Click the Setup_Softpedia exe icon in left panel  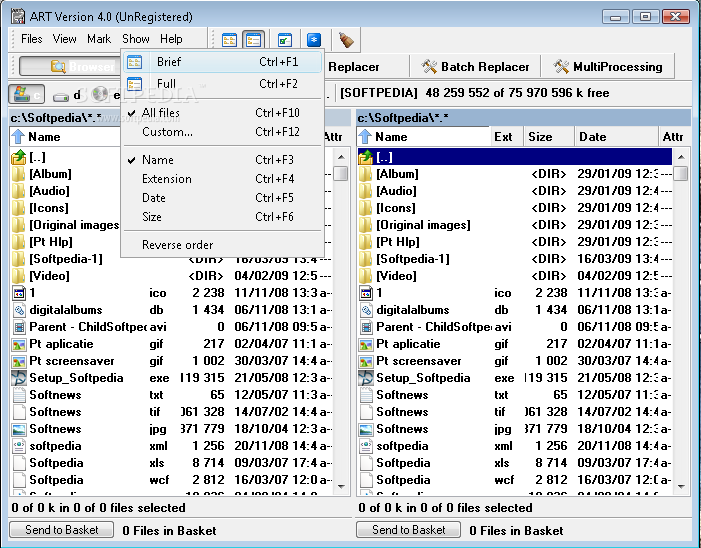click(19, 378)
